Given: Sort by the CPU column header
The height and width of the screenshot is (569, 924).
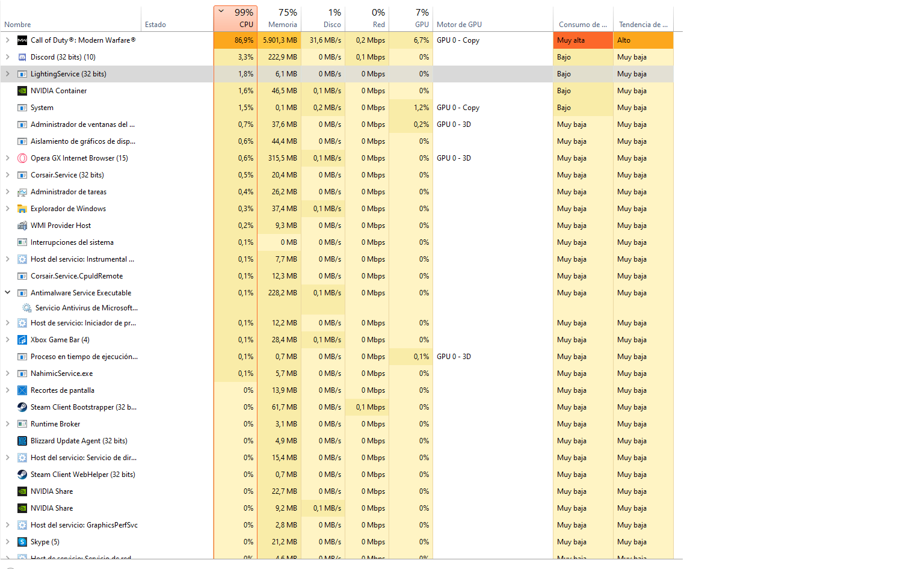Looking at the screenshot, I should 235,19.
